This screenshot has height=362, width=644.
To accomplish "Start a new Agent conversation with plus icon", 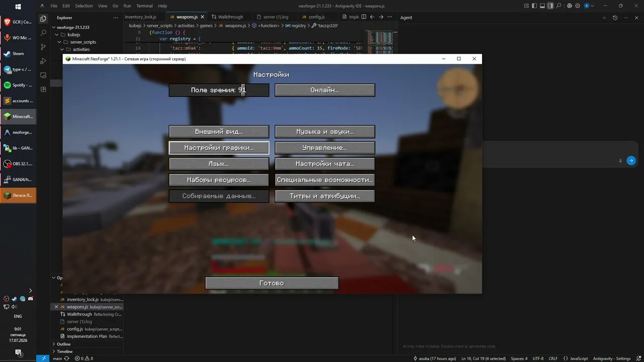I will tap(605, 18).
